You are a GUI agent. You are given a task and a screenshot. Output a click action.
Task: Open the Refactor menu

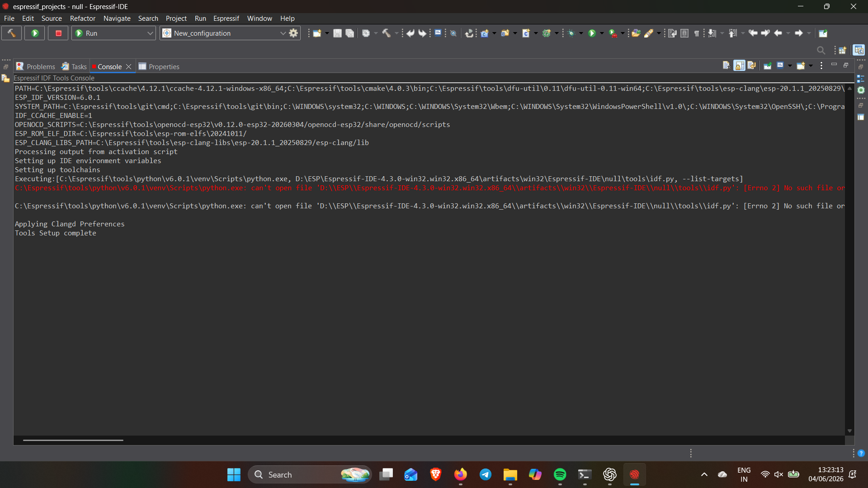pyautogui.click(x=83, y=18)
